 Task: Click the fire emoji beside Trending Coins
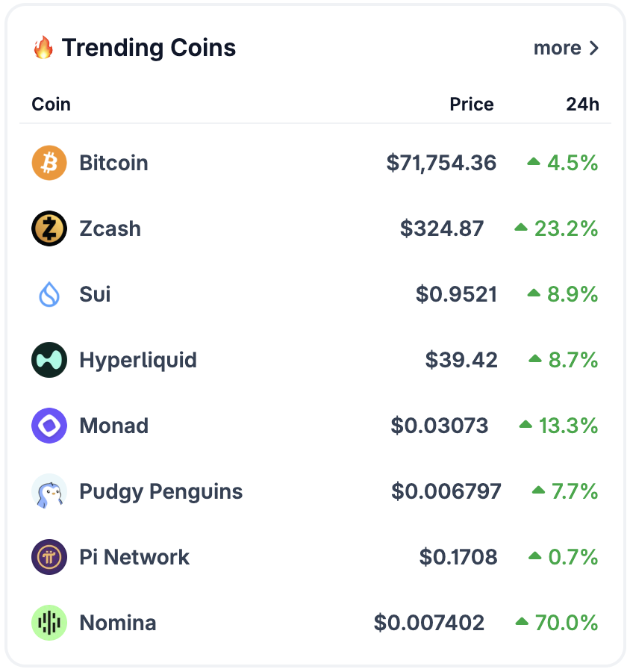click(43, 49)
